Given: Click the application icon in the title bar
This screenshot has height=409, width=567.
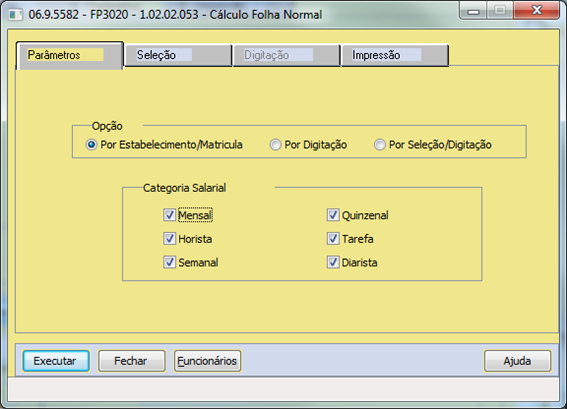Looking at the screenshot, I should tap(16, 15).
